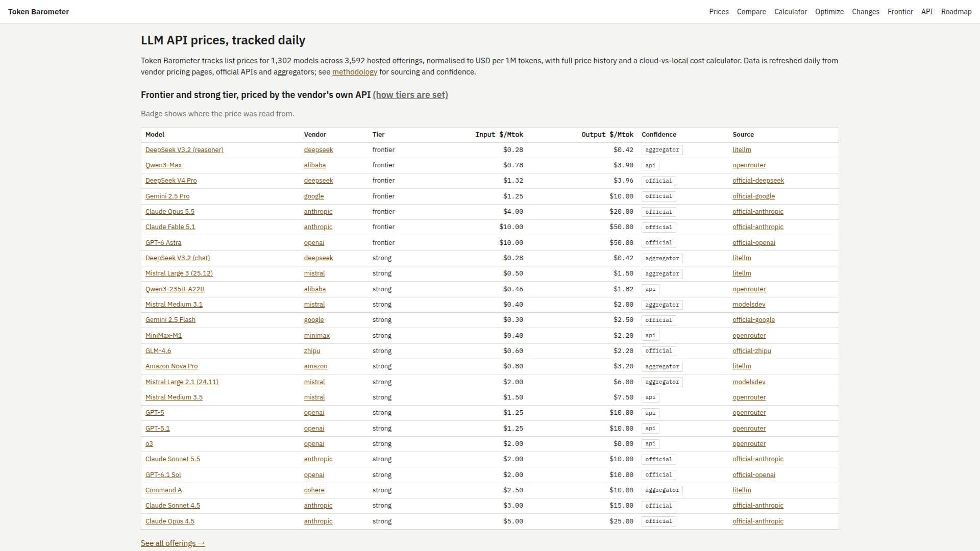Click the amazon vendor link
Image resolution: width=980 pixels, height=551 pixels.
click(x=316, y=366)
